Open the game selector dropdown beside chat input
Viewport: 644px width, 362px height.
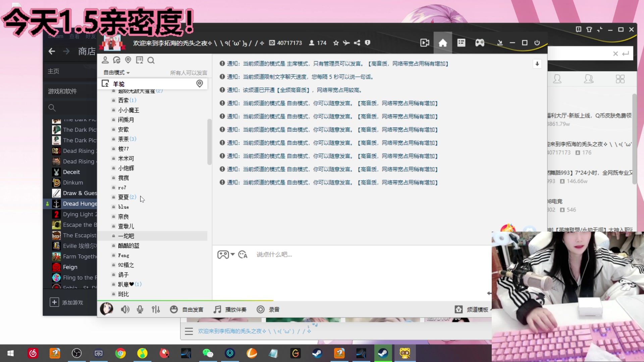click(x=226, y=254)
